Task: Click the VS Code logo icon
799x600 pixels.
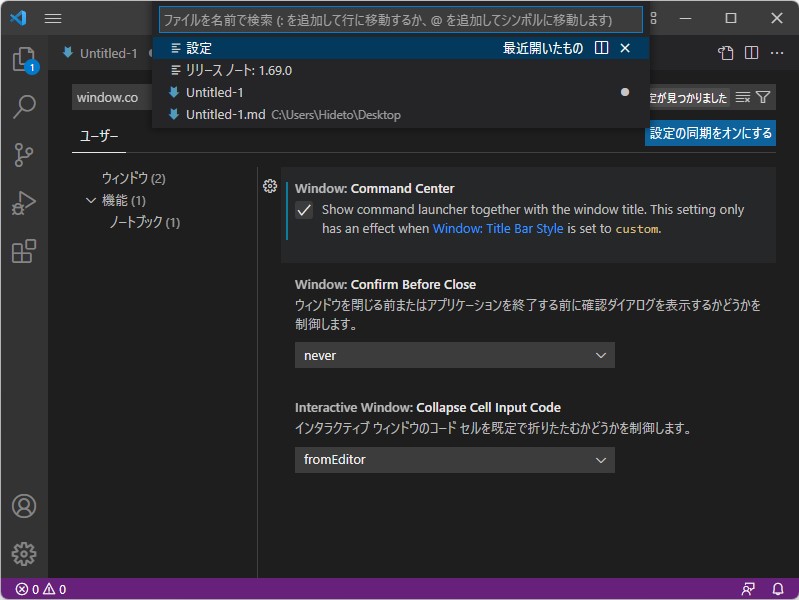Action: click(x=19, y=18)
